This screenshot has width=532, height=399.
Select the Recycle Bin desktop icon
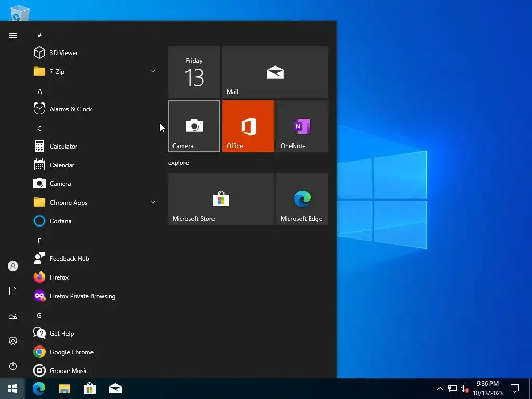[20, 13]
